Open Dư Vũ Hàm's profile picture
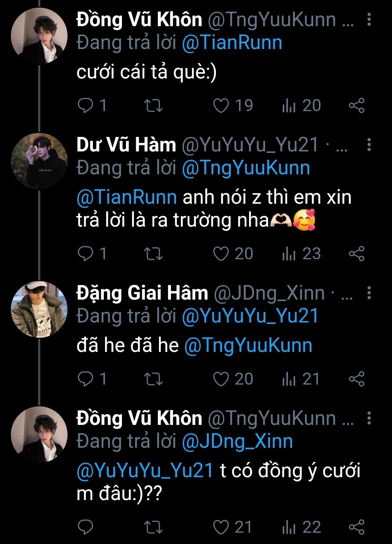This screenshot has height=544, width=392. tap(39, 161)
